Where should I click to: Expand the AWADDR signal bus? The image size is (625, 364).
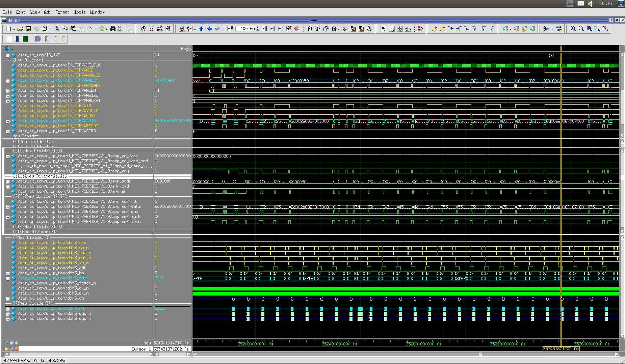(x=8, y=81)
